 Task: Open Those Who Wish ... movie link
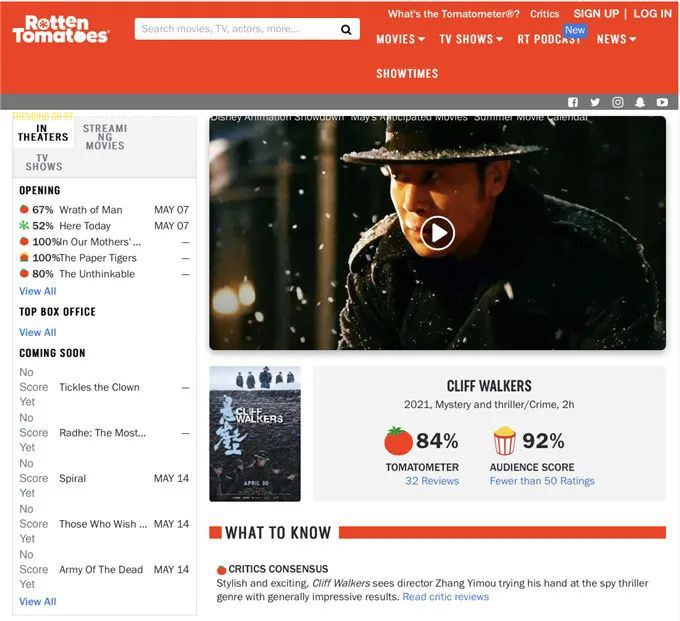pyautogui.click(x=103, y=523)
